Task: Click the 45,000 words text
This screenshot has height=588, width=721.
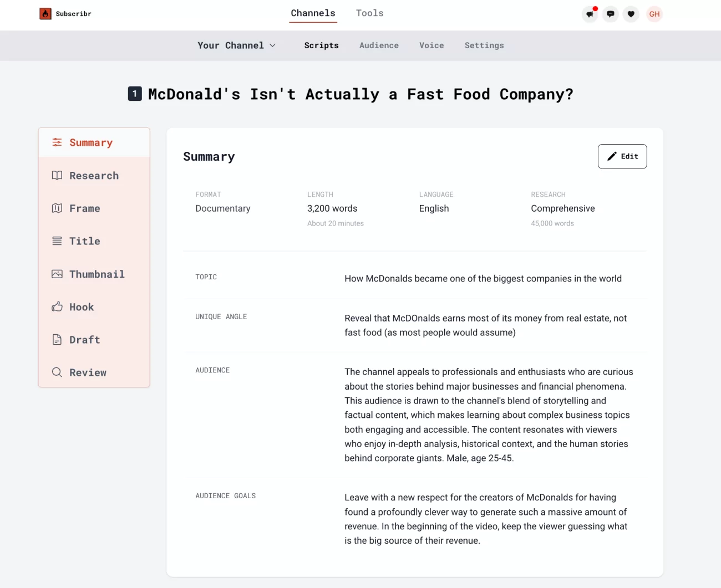Action: tap(552, 223)
